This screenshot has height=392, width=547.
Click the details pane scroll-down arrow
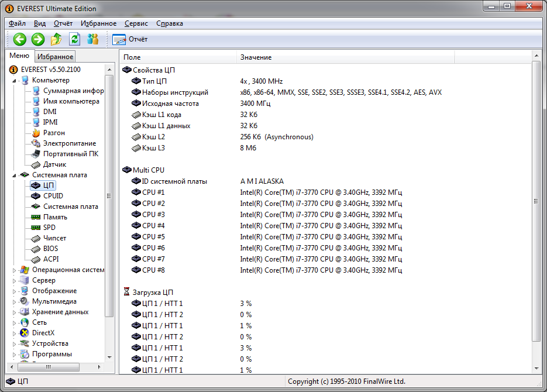[x=536, y=369]
